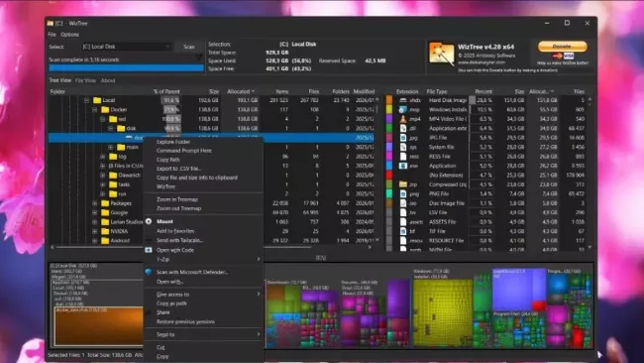Open the 7-Zip submenu
Image resolution: width=644 pixels, height=363 pixels.
(x=203, y=260)
